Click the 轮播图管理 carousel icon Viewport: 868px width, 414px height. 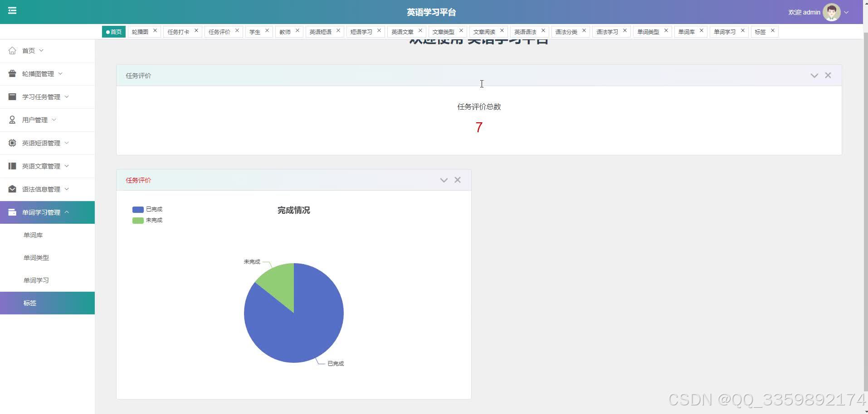(12, 73)
